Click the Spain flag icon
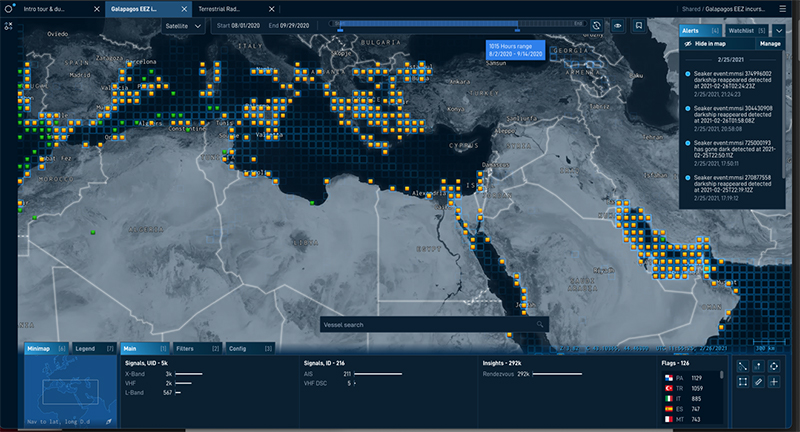800x432 pixels. pos(668,409)
